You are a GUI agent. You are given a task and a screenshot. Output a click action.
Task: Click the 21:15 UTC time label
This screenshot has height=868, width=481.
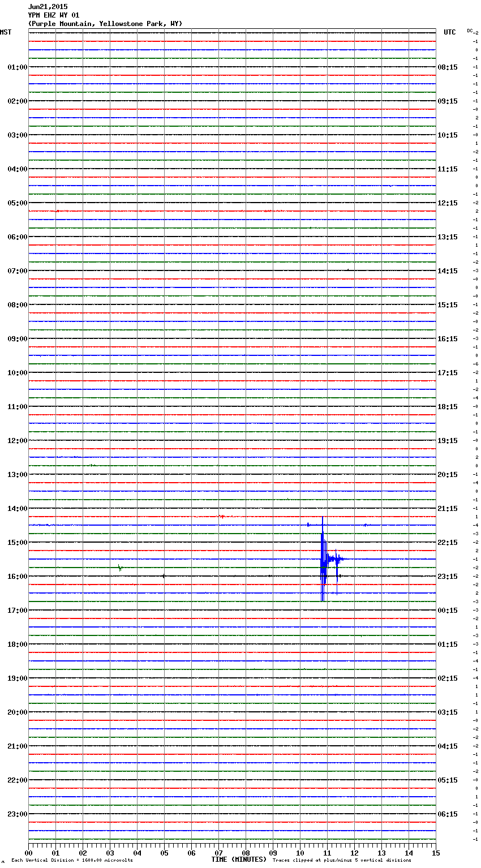point(448,509)
